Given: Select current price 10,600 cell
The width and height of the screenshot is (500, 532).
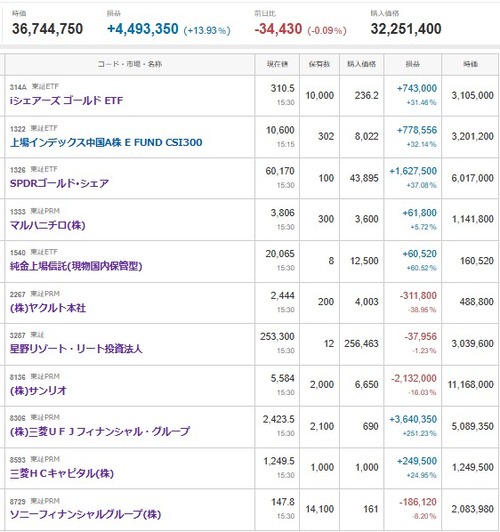Looking at the screenshot, I should pos(280,130).
